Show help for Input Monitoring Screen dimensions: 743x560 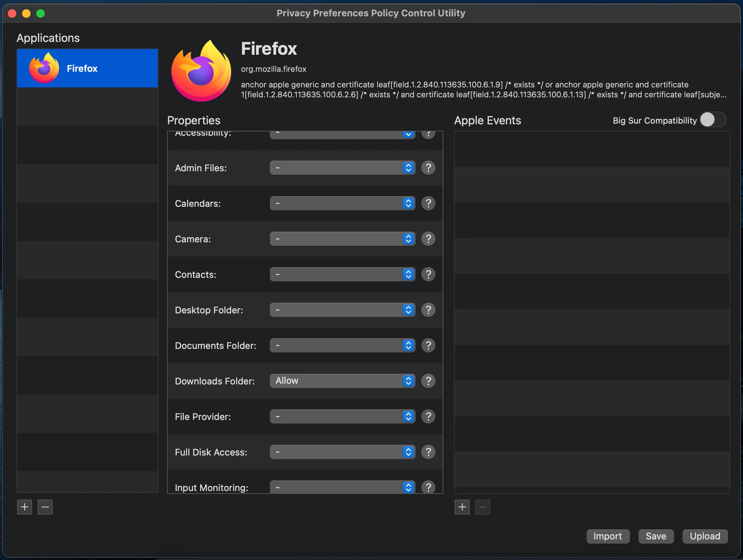(428, 487)
